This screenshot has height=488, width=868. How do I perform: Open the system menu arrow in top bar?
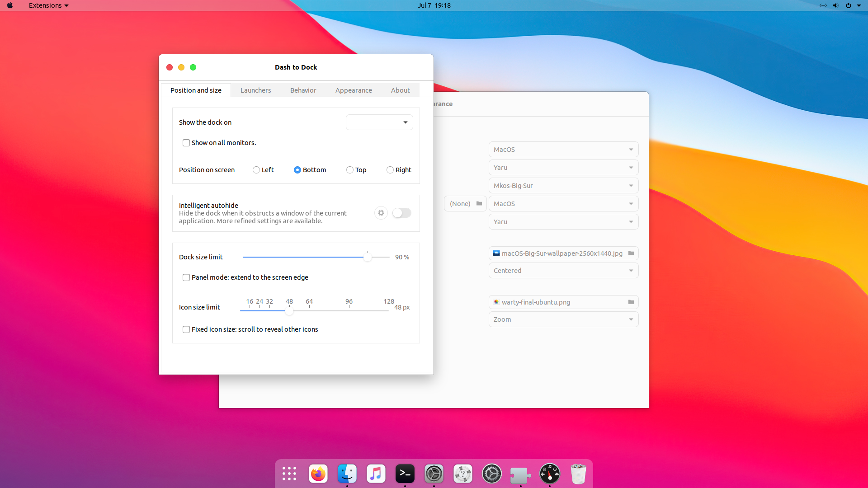click(859, 5)
